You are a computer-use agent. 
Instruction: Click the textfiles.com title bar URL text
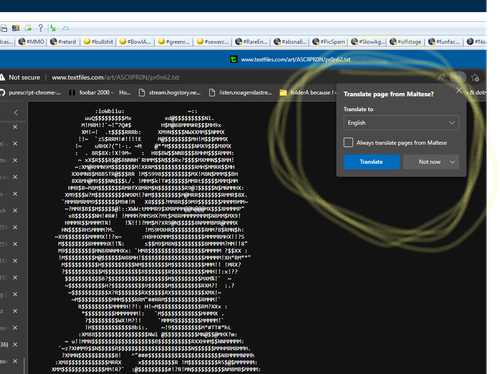pos(295,60)
